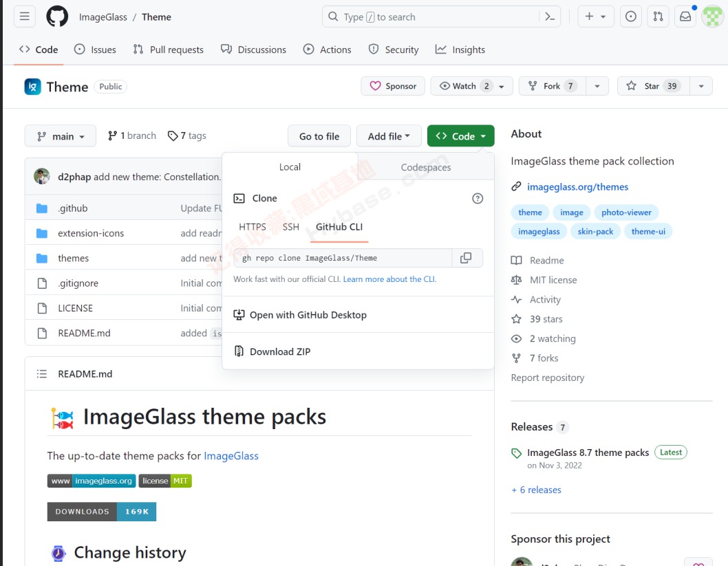Viewport: 728px width, 566px height.
Task: Click d2phap's commit author avatar
Action: pos(42,176)
